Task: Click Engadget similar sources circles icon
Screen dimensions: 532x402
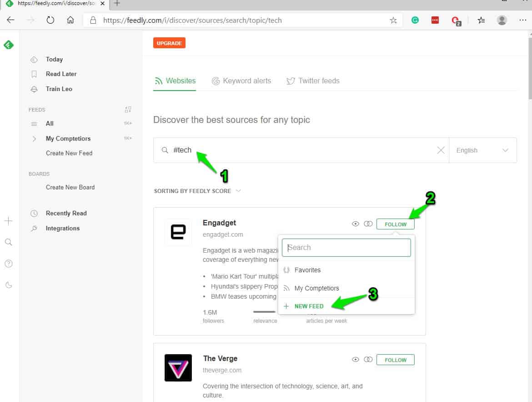Action: pos(368,224)
